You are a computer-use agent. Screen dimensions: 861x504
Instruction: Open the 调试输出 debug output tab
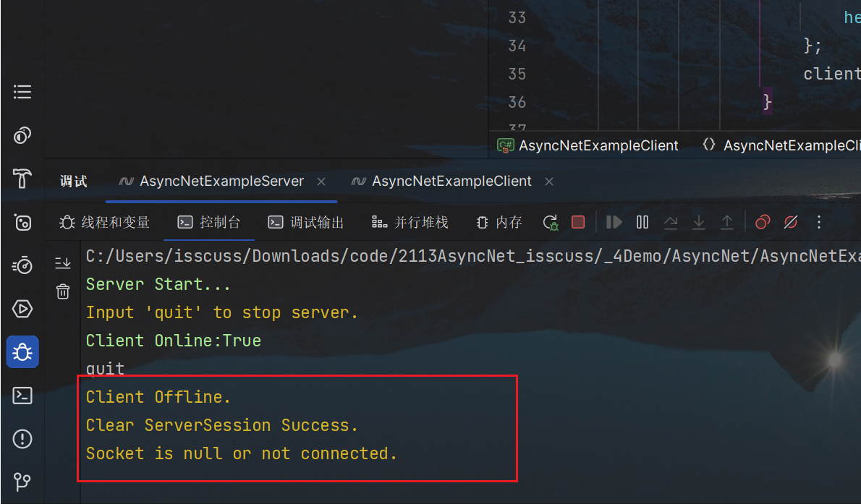coord(305,223)
